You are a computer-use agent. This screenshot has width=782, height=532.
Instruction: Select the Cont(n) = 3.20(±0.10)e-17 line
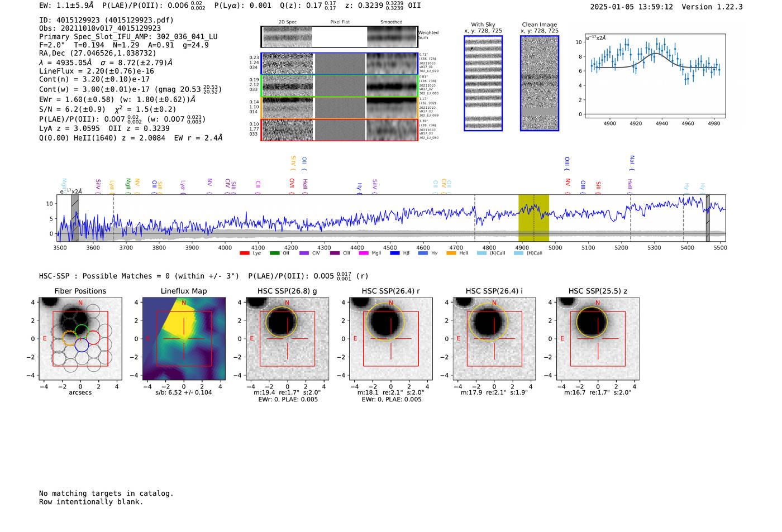click(x=94, y=79)
